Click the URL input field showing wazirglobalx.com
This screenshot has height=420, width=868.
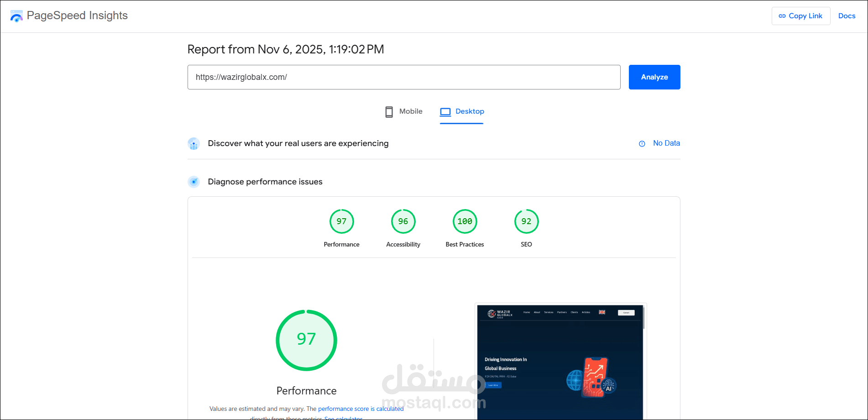[x=404, y=77]
